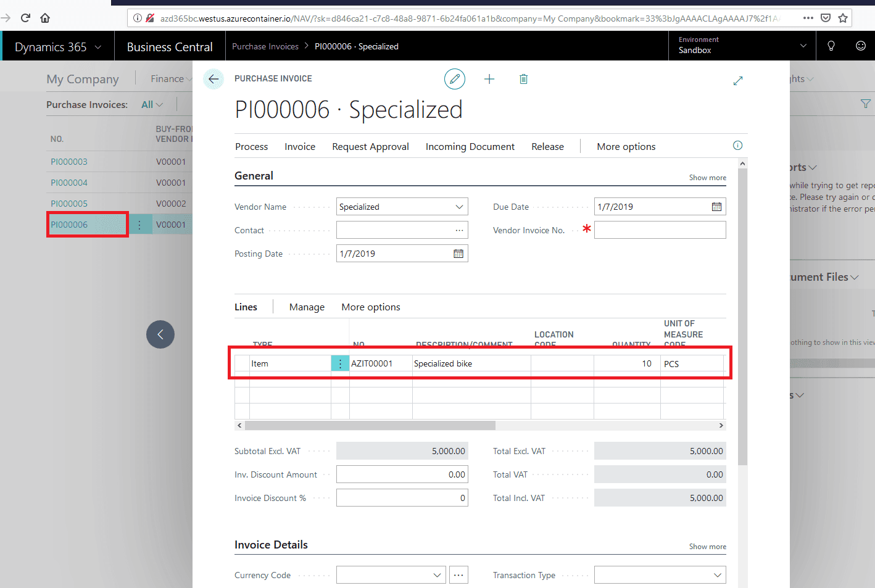Image resolution: width=875 pixels, height=588 pixels.
Task: Click the Vendor Invoice No. field
Action: (x=660, y=230)
